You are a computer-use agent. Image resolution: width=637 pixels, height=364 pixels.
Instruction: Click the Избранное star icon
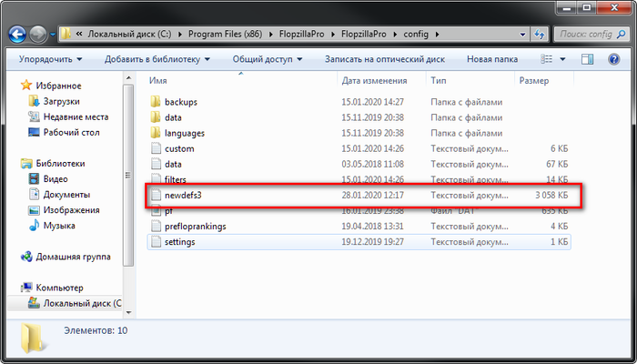26,86
